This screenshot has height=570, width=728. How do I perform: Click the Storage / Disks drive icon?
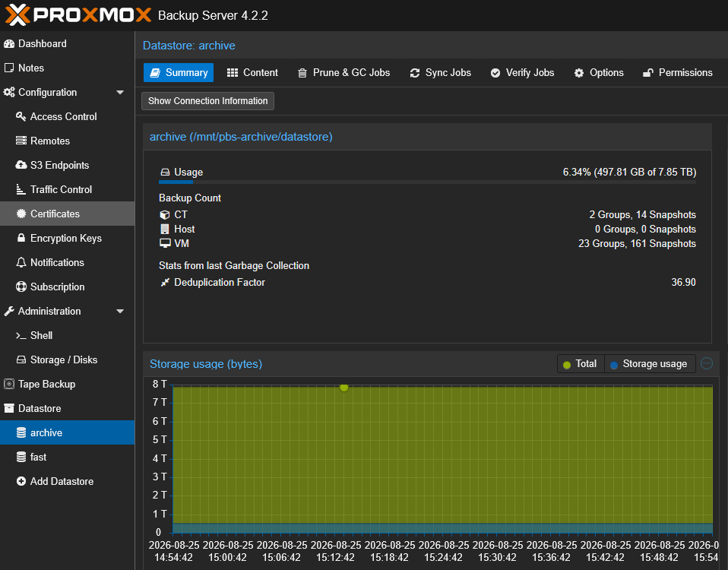[21, 359]
